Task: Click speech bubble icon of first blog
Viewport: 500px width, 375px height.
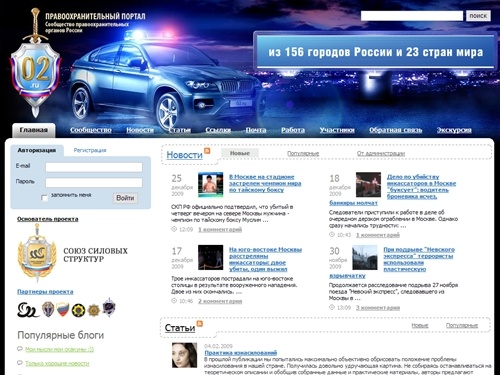Action: 20,349
